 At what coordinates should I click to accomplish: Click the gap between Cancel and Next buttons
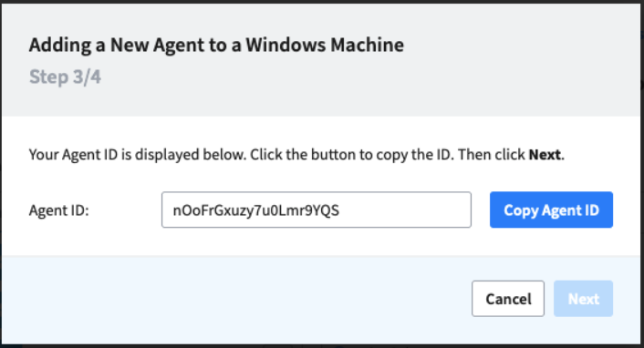[x=549, y=298]
